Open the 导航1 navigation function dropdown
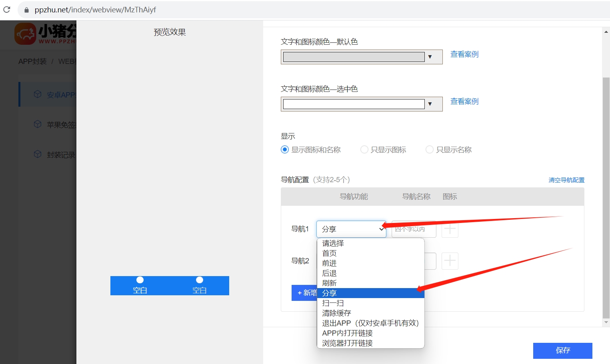 [351, 229]
